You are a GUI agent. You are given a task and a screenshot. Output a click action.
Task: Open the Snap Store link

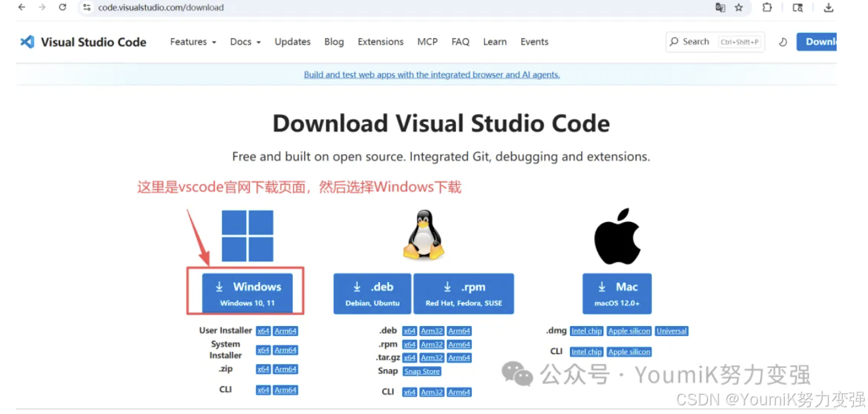pos(422,371)
